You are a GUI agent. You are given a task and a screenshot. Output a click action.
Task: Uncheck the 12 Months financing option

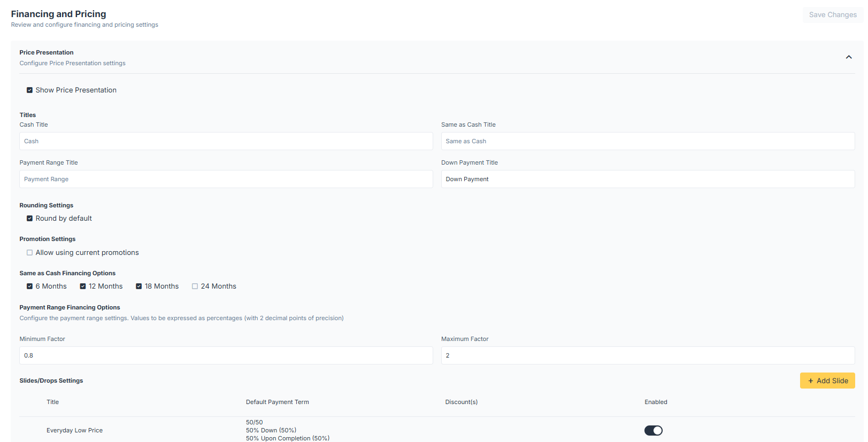(83, 286)
